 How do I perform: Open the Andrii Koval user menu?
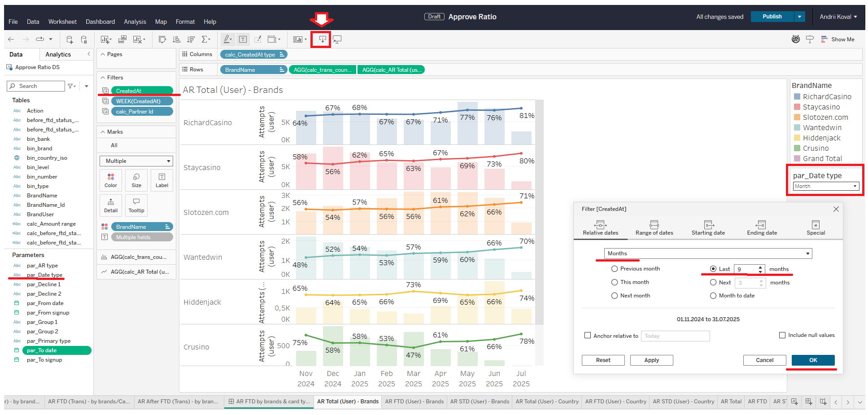tap(838, 17)
